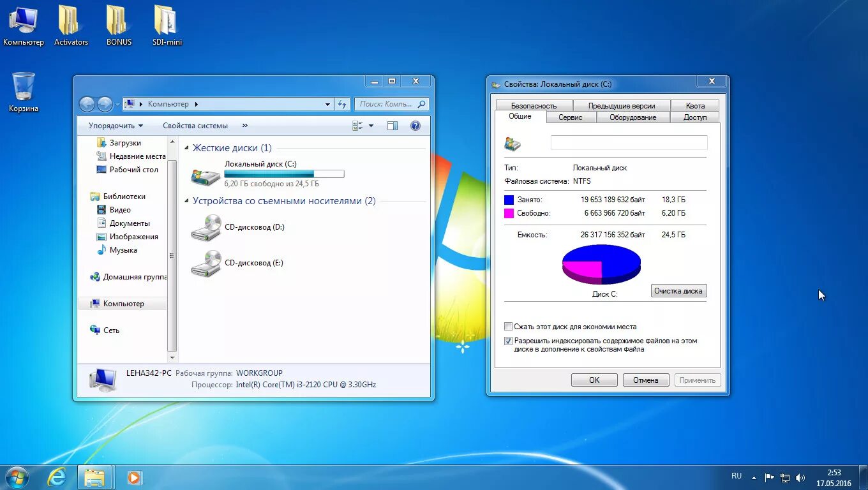Click the drive label text field
Screen dimensions: 868x490
(x=629, y=143)
